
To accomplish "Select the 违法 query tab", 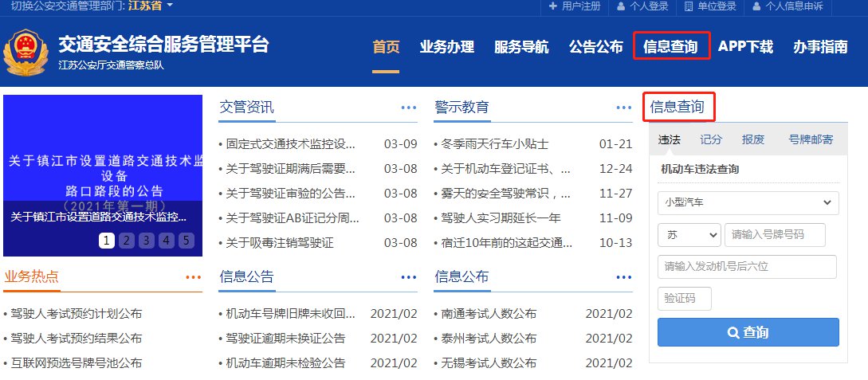I will click(670, 140).
